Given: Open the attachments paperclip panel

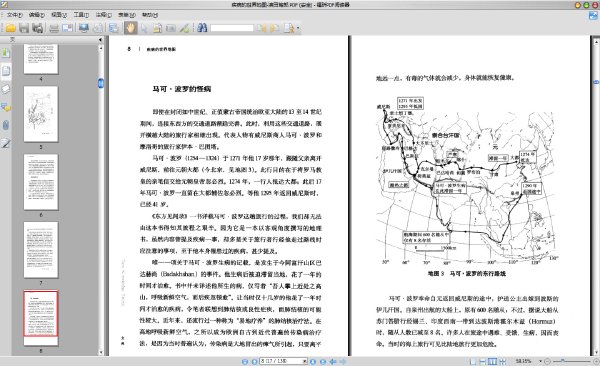Looking at the screenshot, I should pyautogui.click(x=6, y=125).
